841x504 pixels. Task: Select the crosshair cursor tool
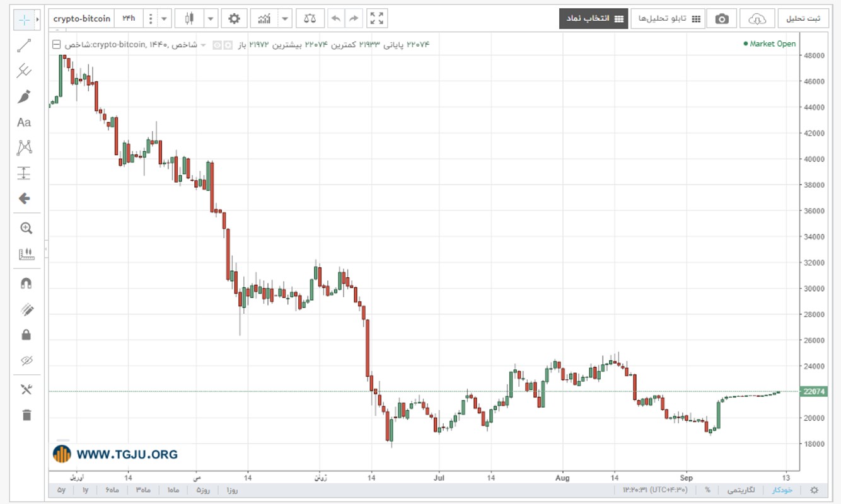(24, 20)
